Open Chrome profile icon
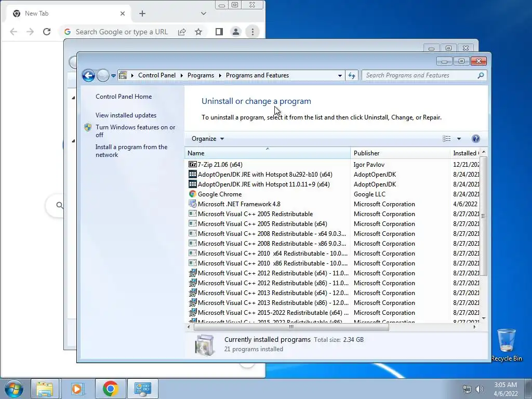The width and height of the screenshot is (532, 399). click(x=235, y=32)
